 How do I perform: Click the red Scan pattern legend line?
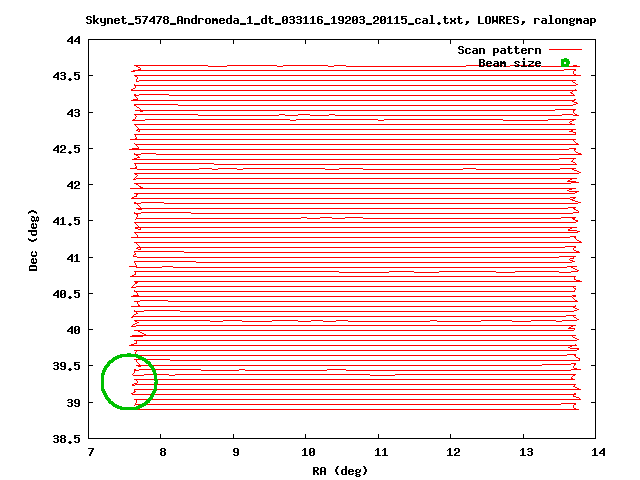pyautogui.click(x=565, y=50)
